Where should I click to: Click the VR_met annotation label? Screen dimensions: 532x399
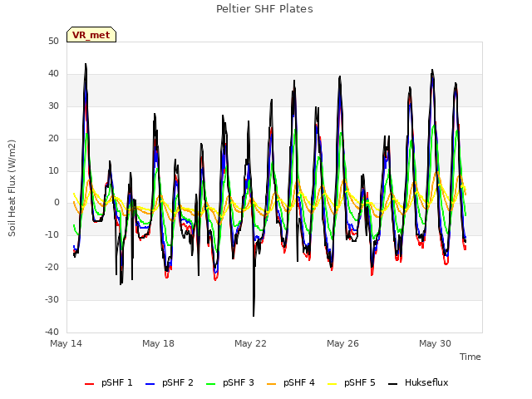tap(91, 35)
